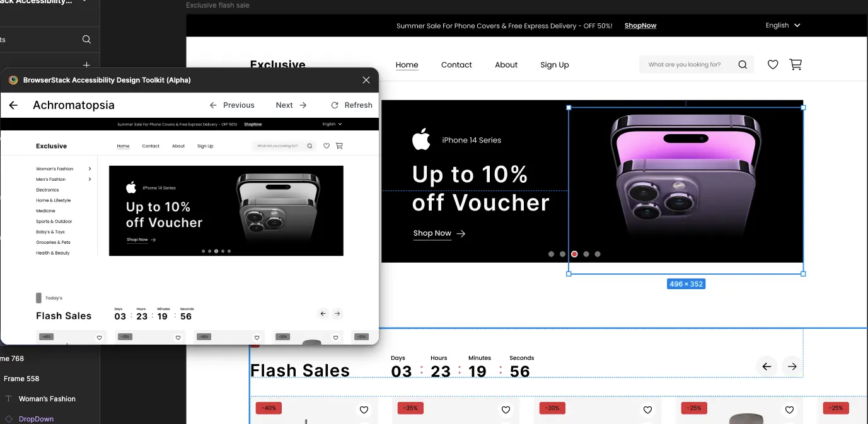This screenshot has height=424, width=868.
Task: Click Health & Beauty in the plugin preview
Action: 53,253
